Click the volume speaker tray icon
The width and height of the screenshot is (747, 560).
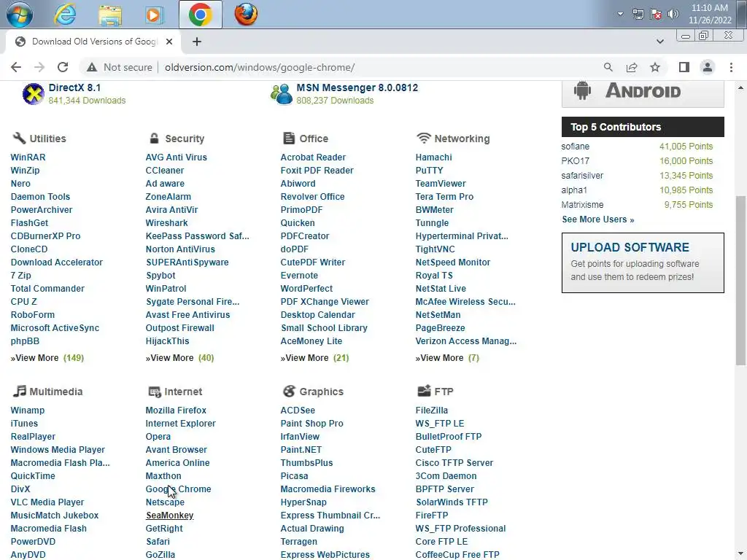coord(673,14)
